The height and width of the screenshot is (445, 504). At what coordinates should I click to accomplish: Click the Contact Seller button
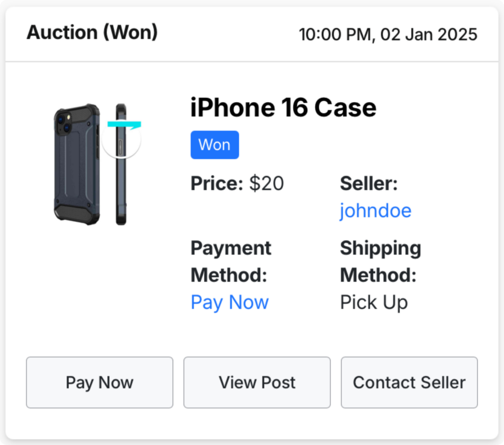click(409, 382)
